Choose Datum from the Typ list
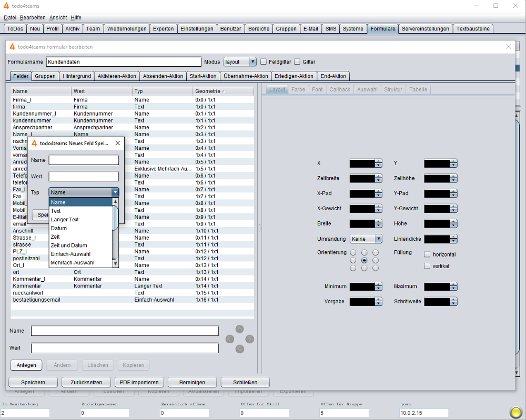The width and height of the screenshot is (526, 420). click(x=80, y=228)
